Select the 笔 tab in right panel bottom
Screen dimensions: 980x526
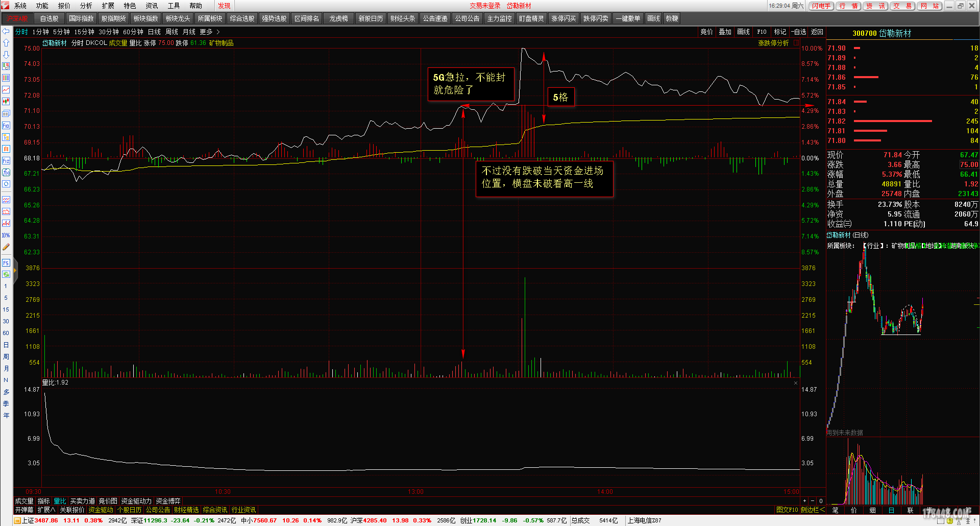836,510
